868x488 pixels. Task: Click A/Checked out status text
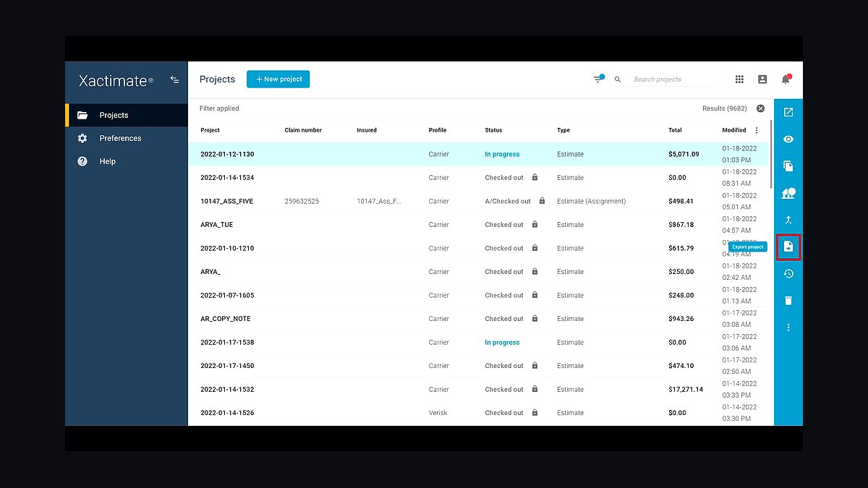pyautogui.click(x=508, y=201)
